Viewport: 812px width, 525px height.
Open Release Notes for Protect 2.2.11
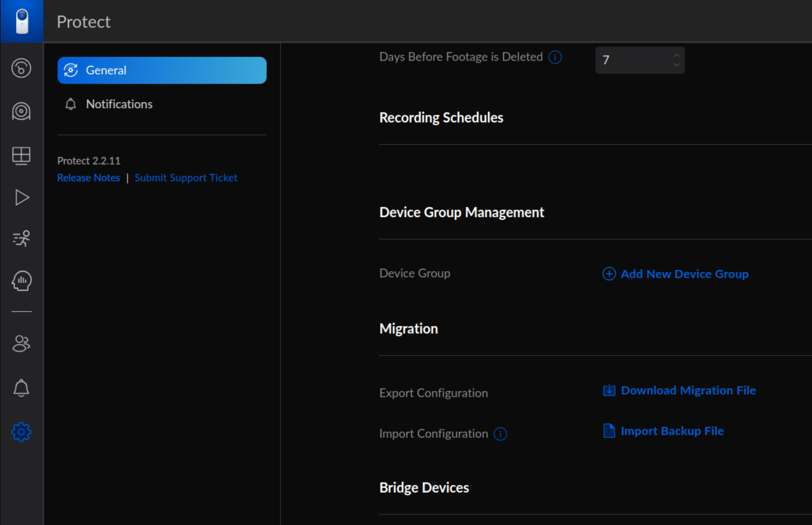tap(89, 177)
